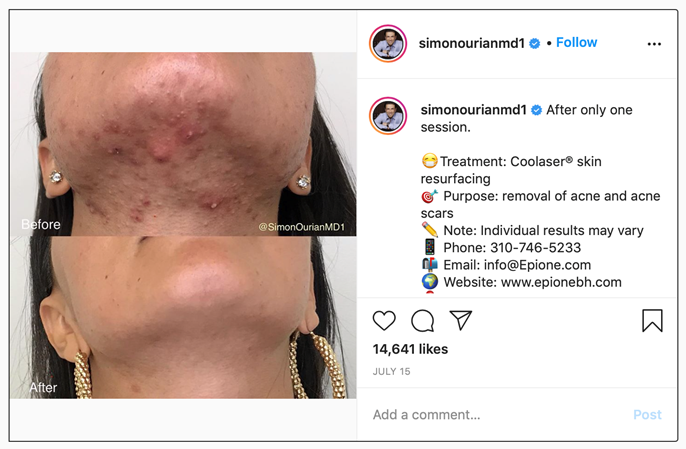Click the www.epionebh.com website text
Screen dimensions: 686x449
[561, 282]
